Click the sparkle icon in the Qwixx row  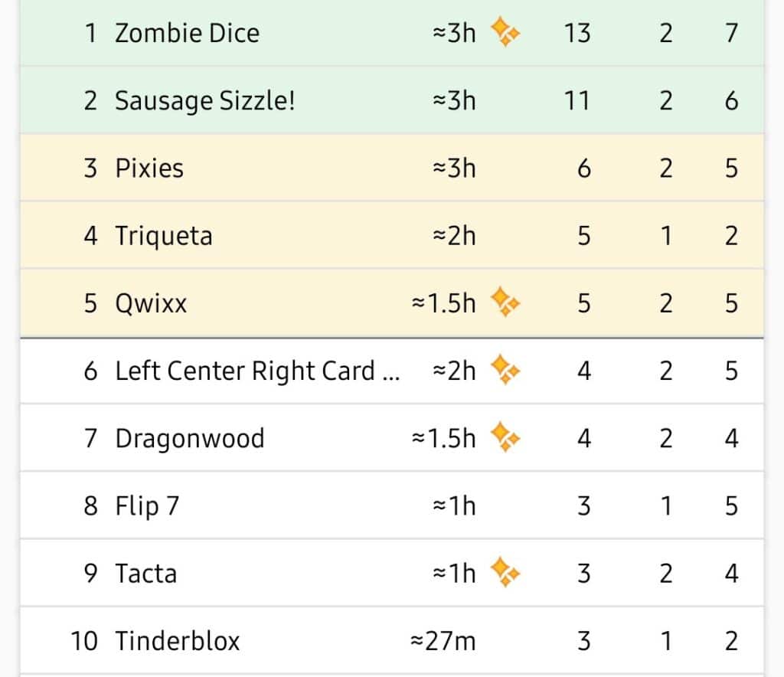coord(505,302)
